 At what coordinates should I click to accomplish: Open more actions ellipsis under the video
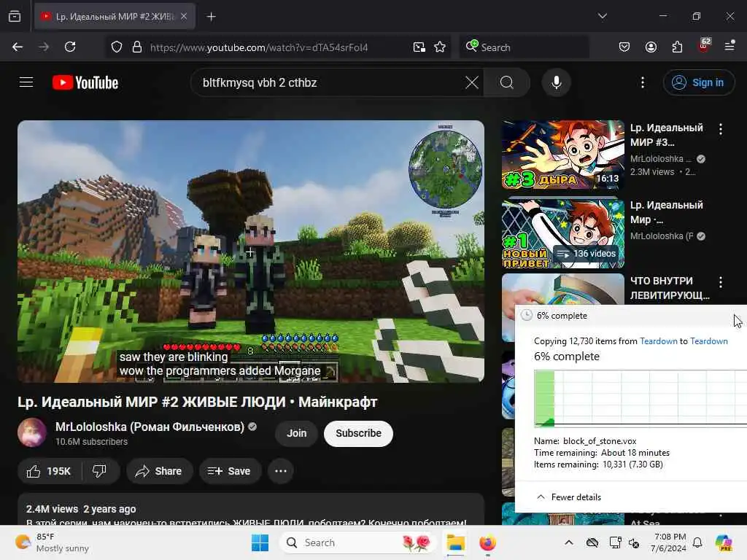281,471
